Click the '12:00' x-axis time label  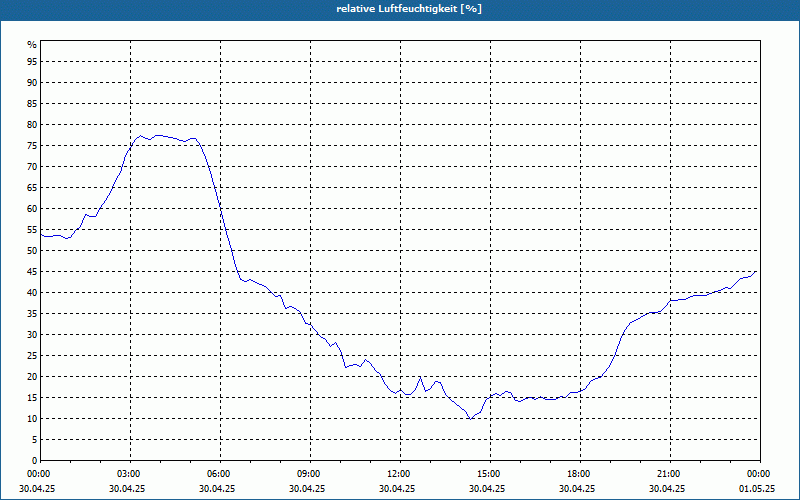tap(400, 474)
